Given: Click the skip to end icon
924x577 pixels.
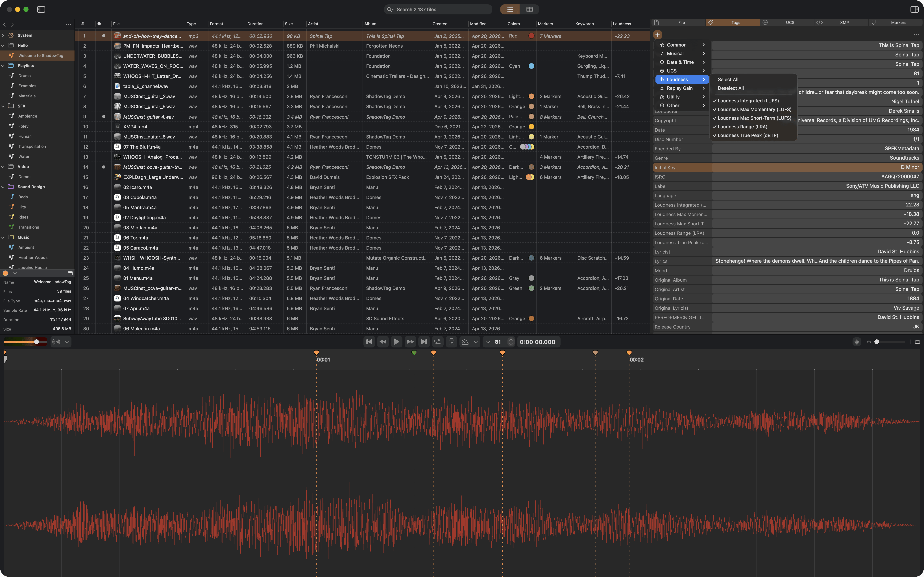Looking at the screenshot, I should [424, 342].
